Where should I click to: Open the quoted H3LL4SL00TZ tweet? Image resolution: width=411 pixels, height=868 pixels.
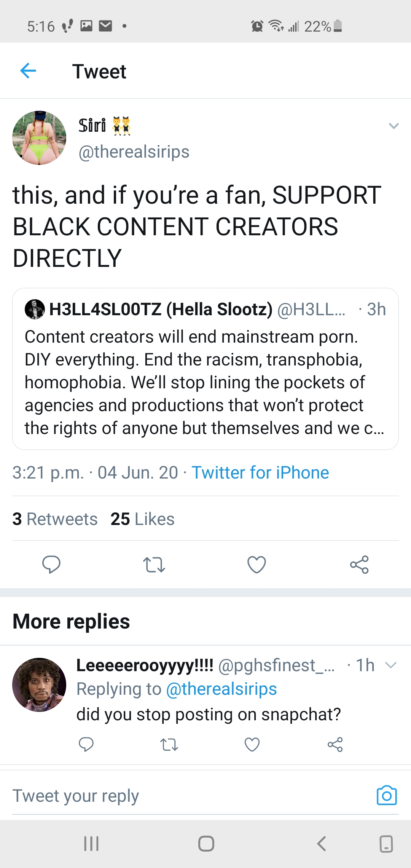(205, 369)
